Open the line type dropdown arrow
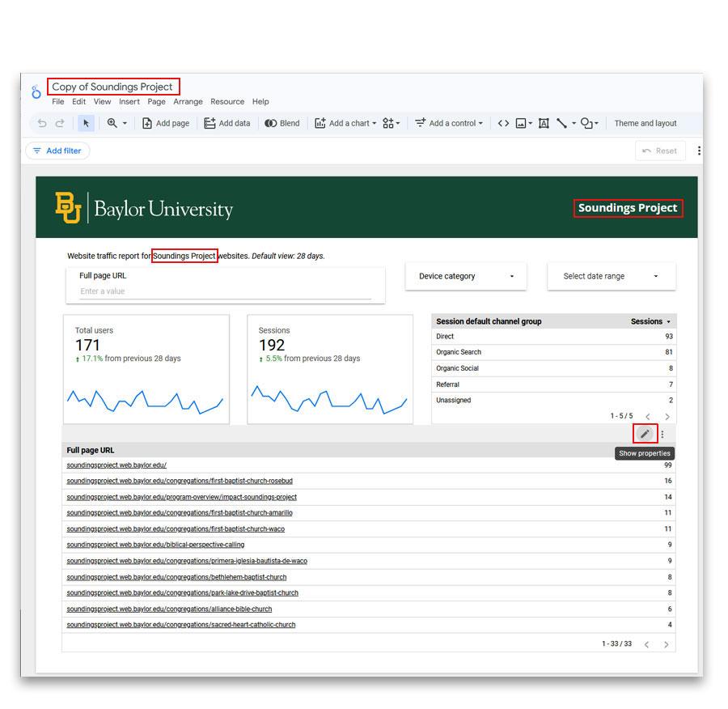Image resolution: width=728 pixels, height=709 pixels. point(574,123)
